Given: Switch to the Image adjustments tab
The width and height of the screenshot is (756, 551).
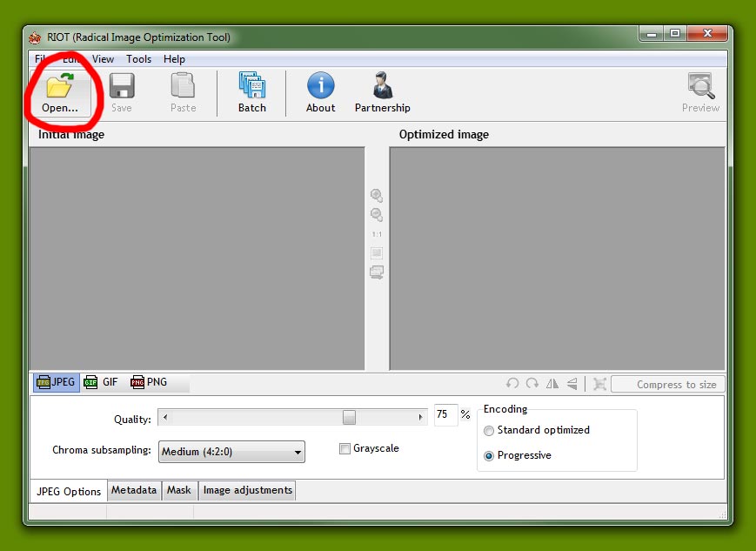Looking at the screenshot, I should tap(247, 490).
